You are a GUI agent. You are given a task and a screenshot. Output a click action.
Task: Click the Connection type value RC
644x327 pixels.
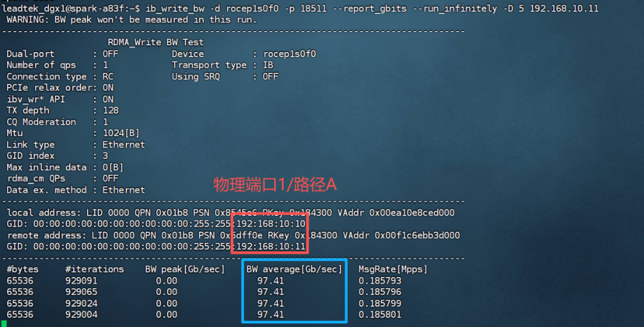107,76
